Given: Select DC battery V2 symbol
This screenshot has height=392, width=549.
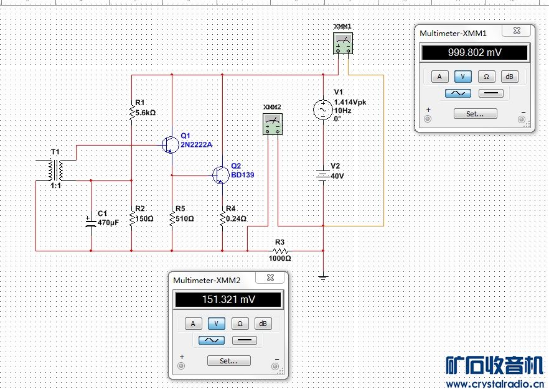Looking at the screenshot, I should pyautogui.click(x=323, y=175).
